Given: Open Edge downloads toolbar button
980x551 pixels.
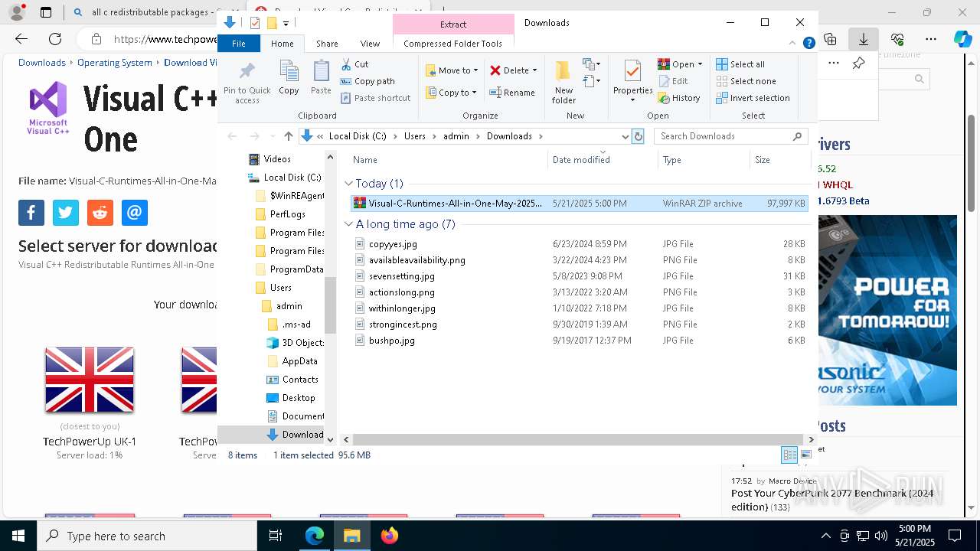Looking at the screenshot, I should tap(864, 39).
